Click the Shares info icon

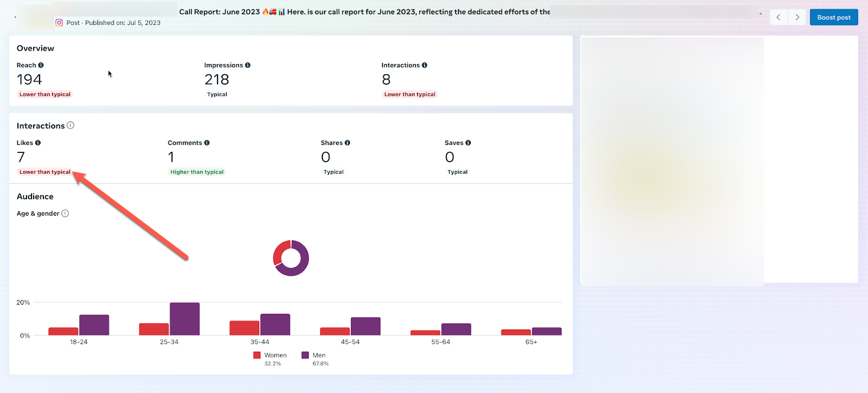click(348, 143)
